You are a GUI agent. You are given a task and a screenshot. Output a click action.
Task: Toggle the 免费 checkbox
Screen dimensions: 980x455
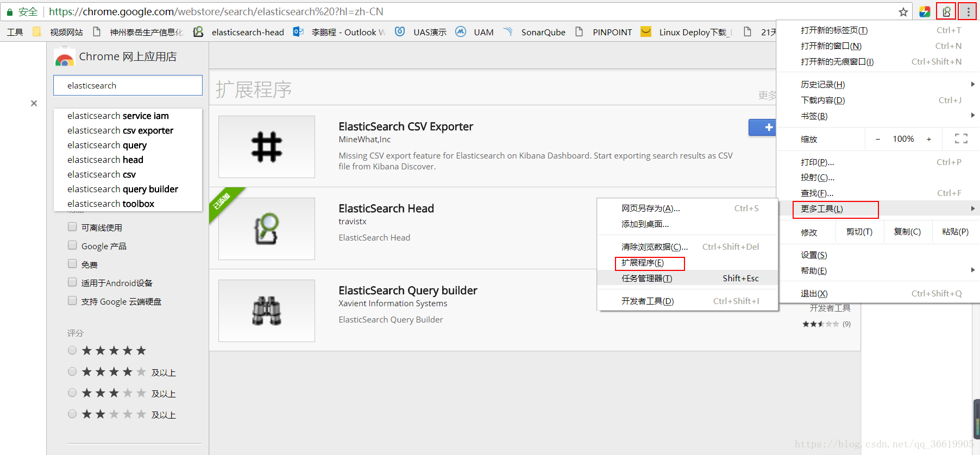(72, 263)
